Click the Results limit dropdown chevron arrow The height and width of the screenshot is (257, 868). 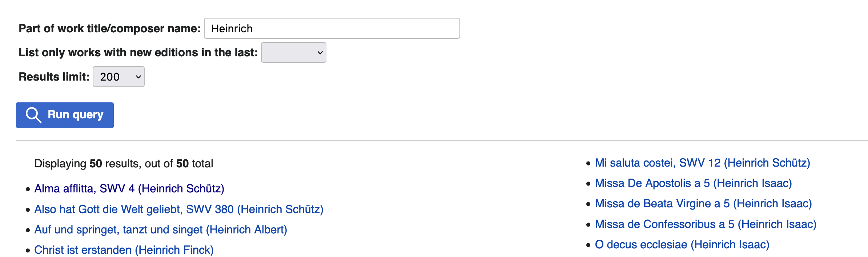(x=138, y=77)
